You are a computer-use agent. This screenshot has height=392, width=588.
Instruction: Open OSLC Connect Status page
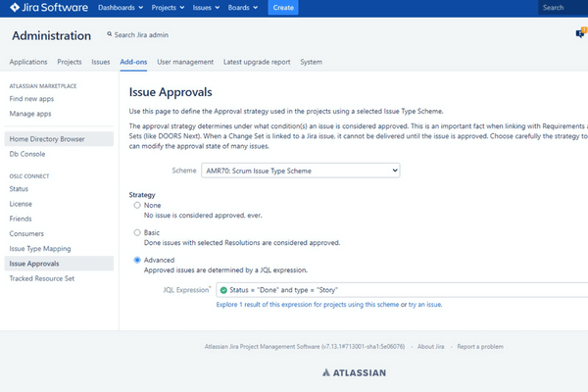(19, 189)
